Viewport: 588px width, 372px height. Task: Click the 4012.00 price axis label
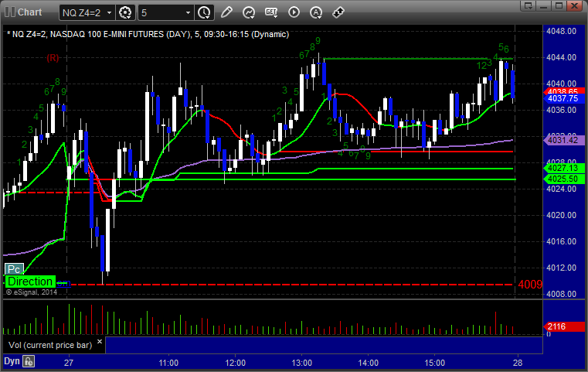(x=562, y=268)
